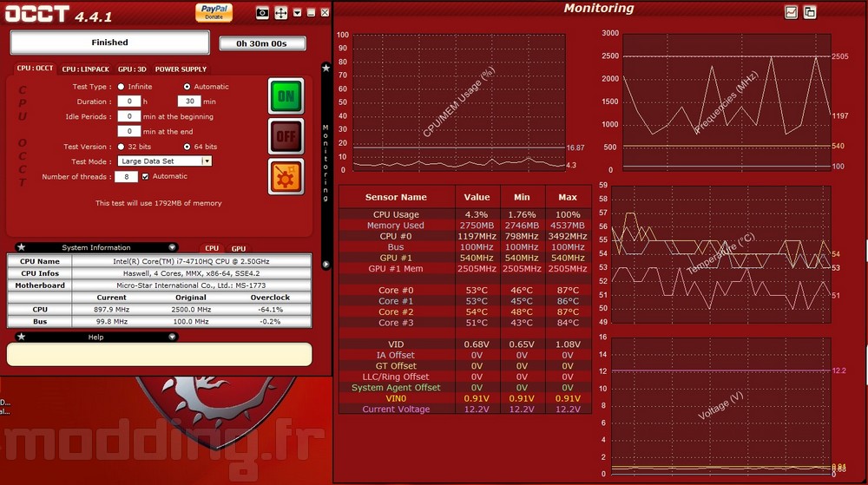Choose the 32 bits test version
868x485 pixels.
(121, 147)
